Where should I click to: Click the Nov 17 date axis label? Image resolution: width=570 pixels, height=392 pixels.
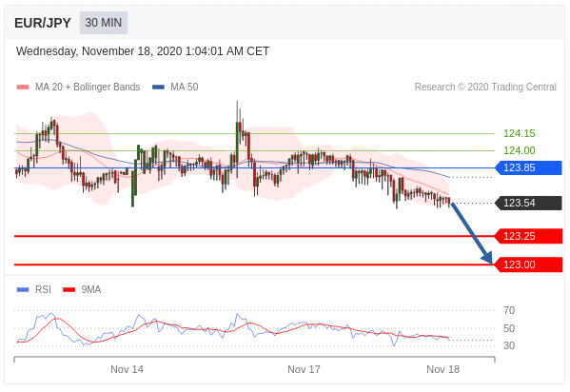(x=304, y=369)
